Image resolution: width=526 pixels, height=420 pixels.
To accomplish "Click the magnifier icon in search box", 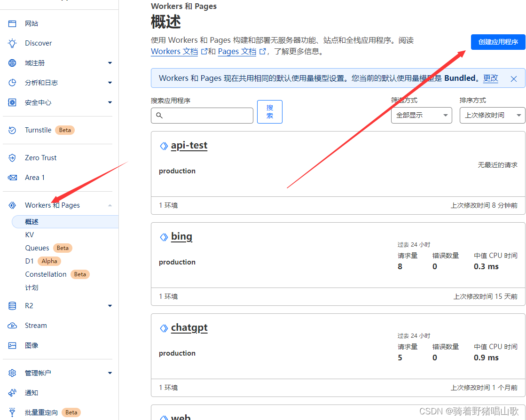I will pyautogui.click(x=159, y=115).
